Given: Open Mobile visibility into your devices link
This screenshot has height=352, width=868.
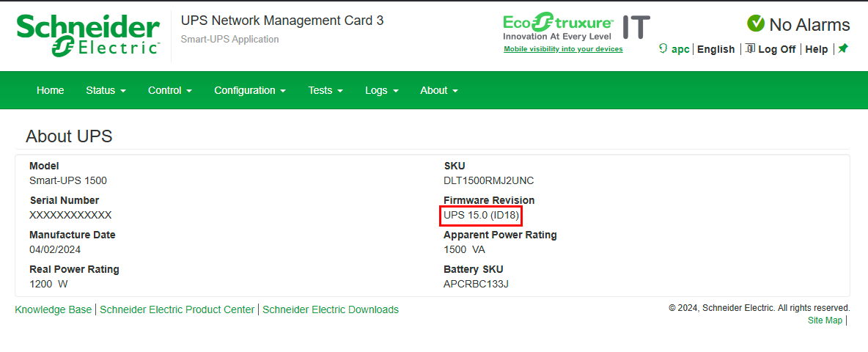Looking at the screenshot, I should [563, 49].
